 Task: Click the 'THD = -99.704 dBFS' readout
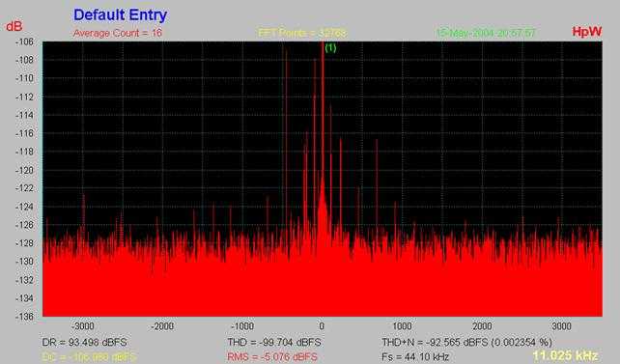coord(274,342)
